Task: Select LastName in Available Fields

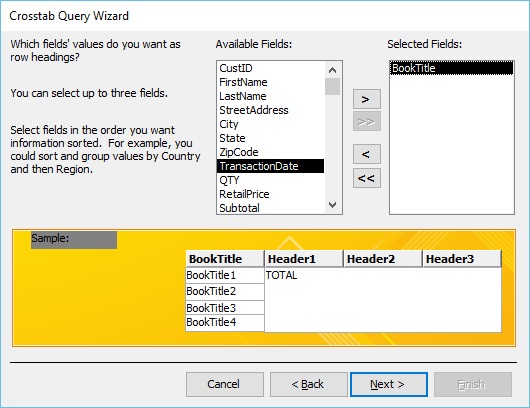Action: (x=270, y=96)
